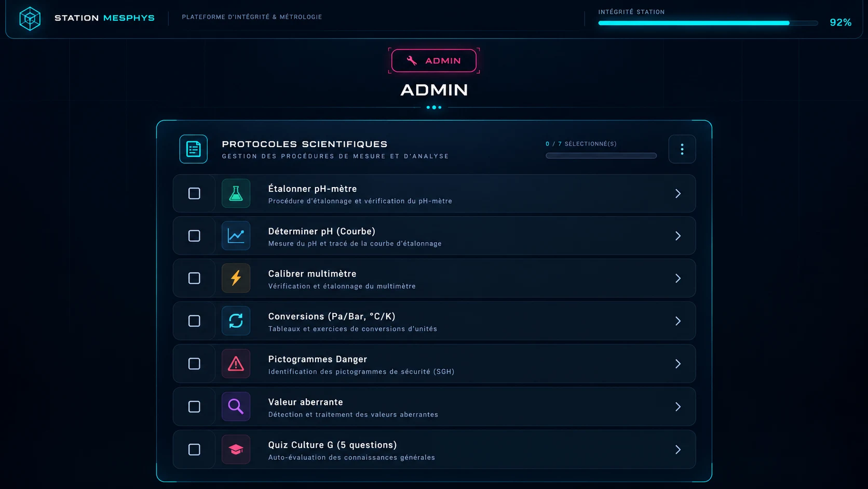The image size is (868, 489).
Task: Open the three-dot protocols options menu
Action: (682, 149)
